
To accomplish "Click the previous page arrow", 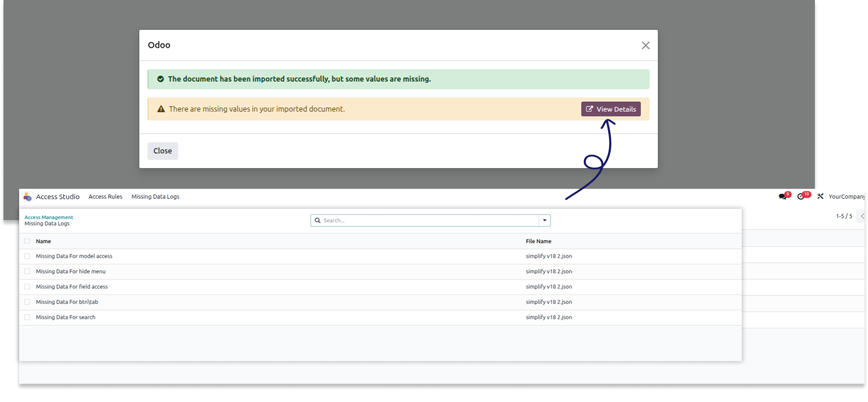I will [862, 216].
